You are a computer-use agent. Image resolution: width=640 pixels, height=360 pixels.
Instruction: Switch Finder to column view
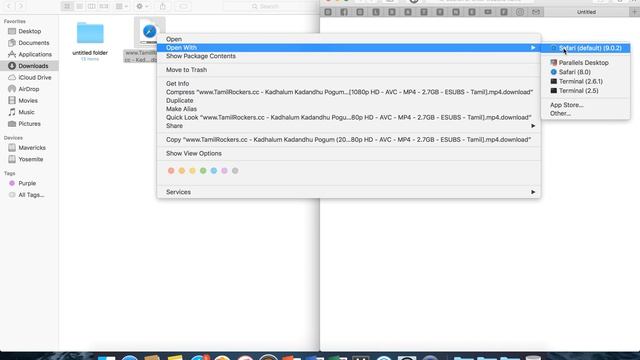tap(92, 6)
